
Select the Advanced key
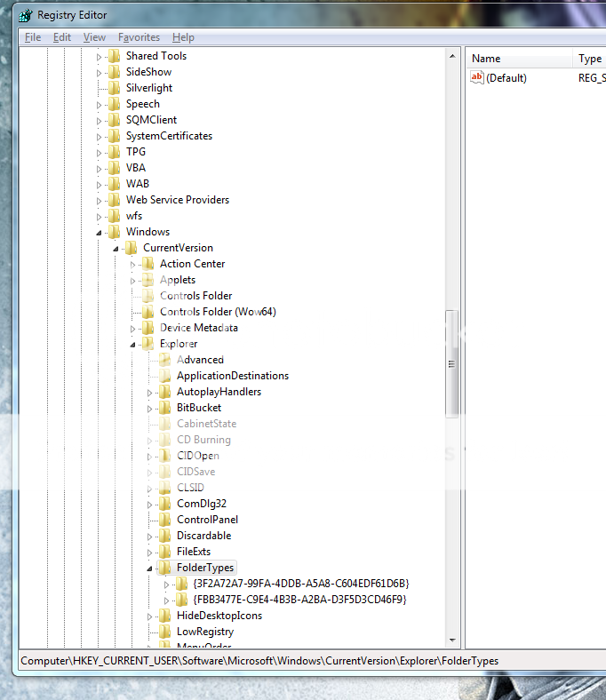click(x=200, y=360)
